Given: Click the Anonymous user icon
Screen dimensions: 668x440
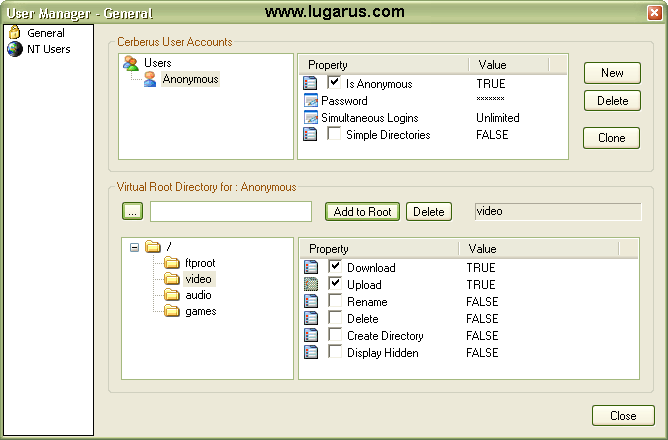Looking at the screenshot, I should [150, 79].
